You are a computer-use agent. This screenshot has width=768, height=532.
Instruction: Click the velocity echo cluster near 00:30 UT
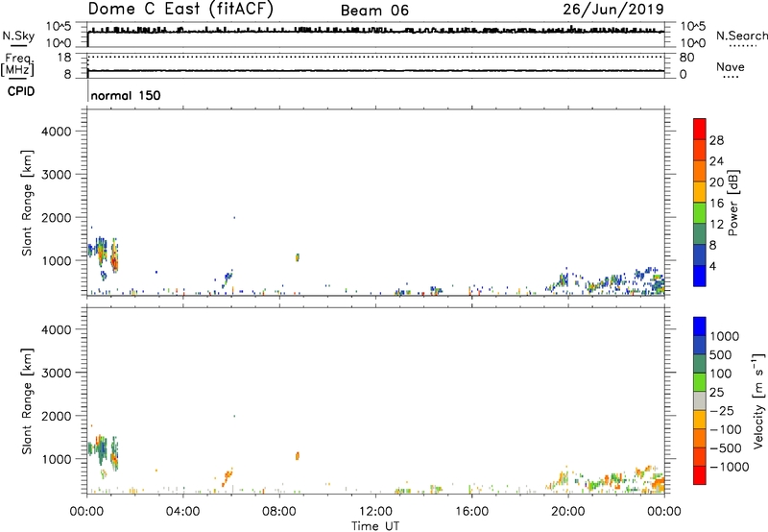(100, 449)
